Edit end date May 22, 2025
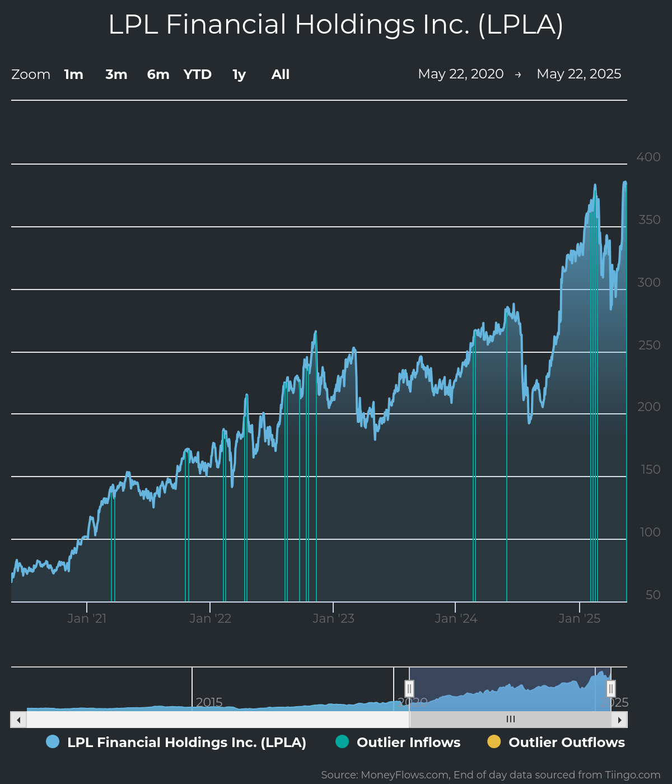This screenshot has height=784, width=672. (x=579, y=74)
